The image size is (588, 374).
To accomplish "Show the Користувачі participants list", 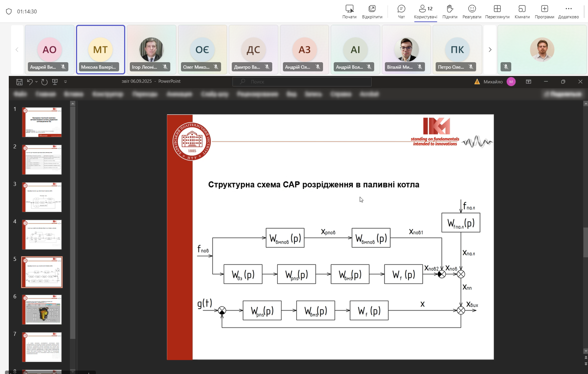I will 425,11.
